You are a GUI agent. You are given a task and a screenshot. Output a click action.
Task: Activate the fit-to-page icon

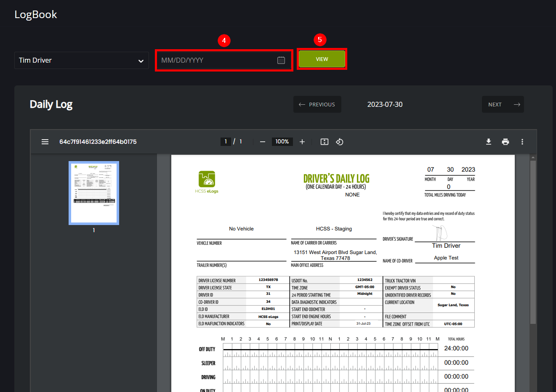324,142
